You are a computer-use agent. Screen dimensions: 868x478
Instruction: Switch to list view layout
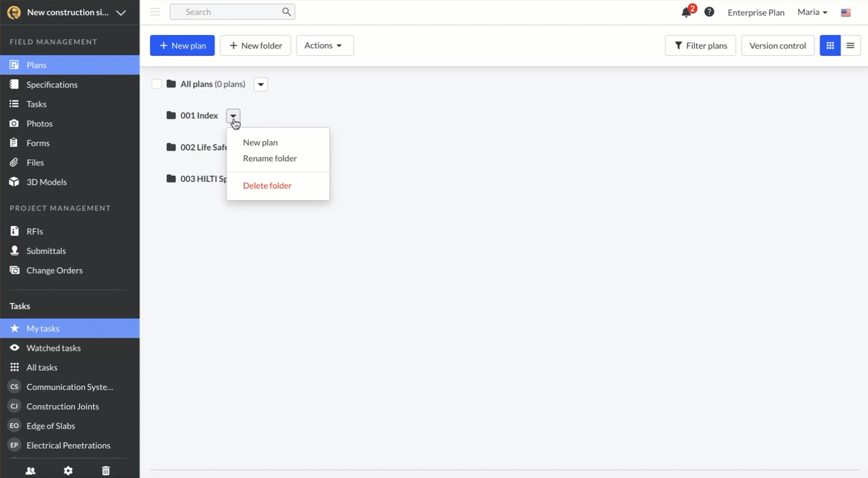[850, 45]
